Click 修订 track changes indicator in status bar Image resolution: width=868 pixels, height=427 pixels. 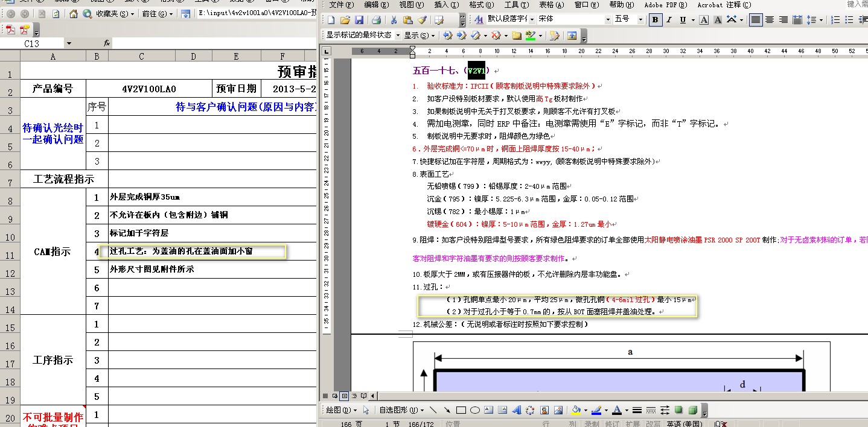611,423
